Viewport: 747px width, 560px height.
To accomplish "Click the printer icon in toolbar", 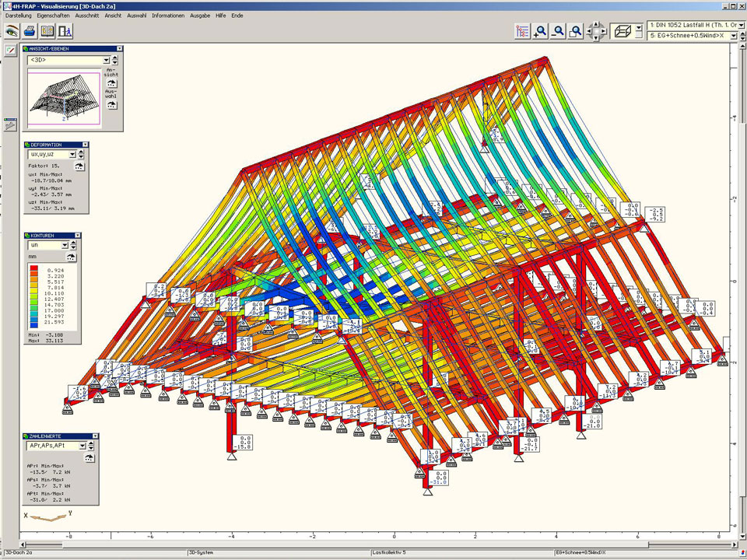I will click(x=30, y=31).
